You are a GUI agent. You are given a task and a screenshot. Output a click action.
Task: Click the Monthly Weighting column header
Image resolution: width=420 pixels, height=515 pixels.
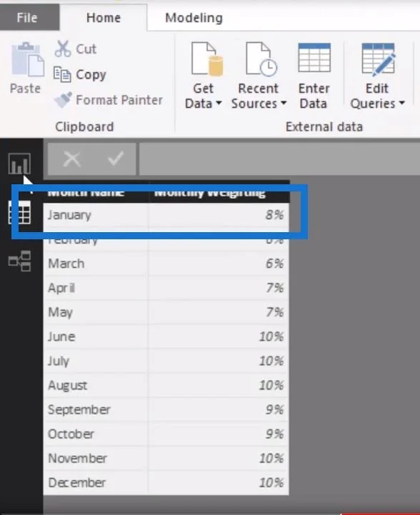click(x=219, y=192)
